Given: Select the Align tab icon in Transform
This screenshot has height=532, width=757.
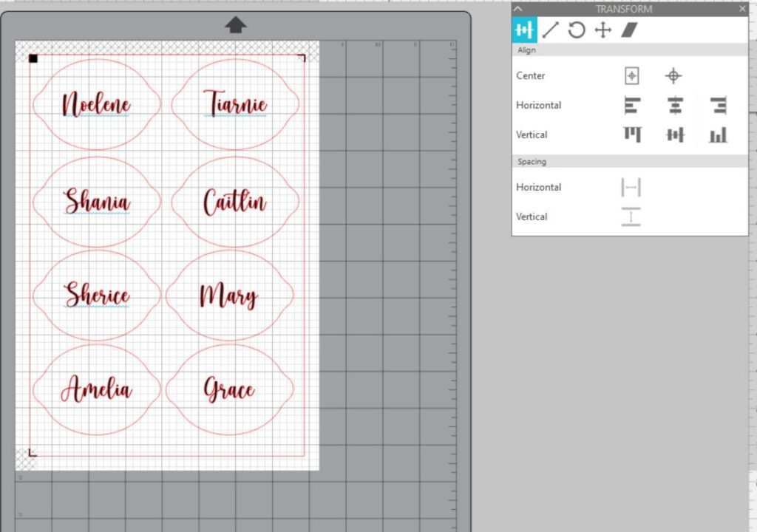Looking at the screenshot, I should (525, 30).
